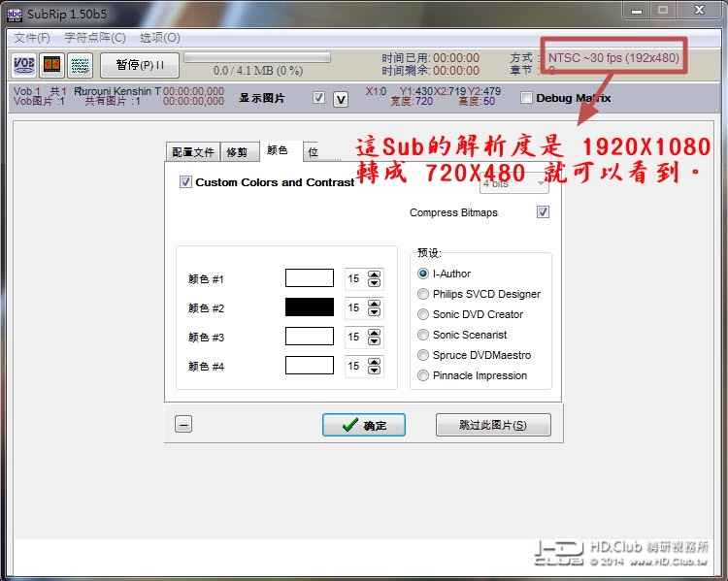Viewport: 728px width, 581px height.
Task: Click the V button next to show picture
Action: (x=341, y=100)
